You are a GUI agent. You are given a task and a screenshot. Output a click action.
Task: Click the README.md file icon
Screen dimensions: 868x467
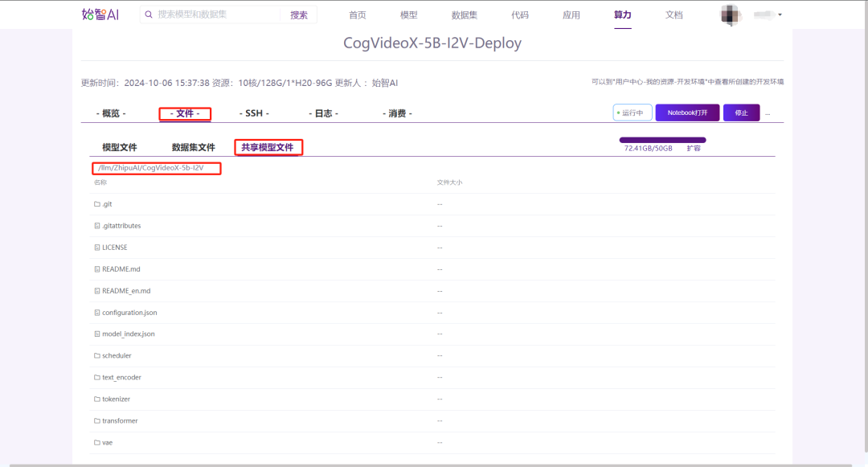pos(97,269)
